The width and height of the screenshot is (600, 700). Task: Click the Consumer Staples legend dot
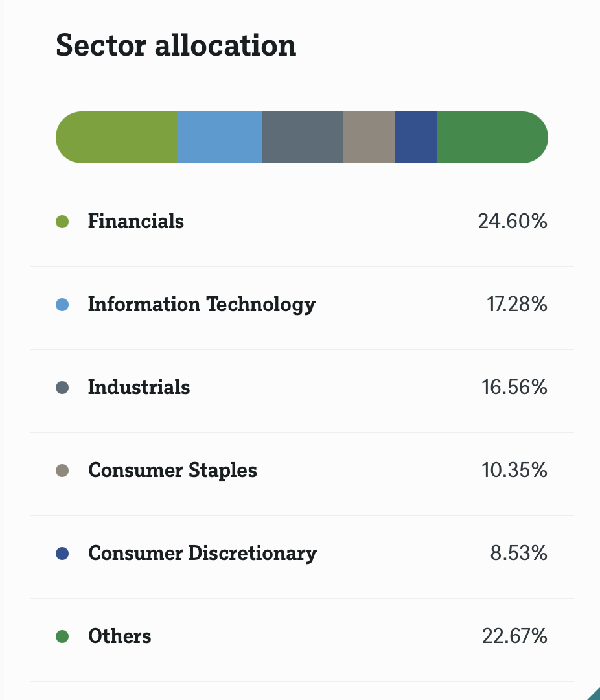pyautogui.click(x=62, y=471)
